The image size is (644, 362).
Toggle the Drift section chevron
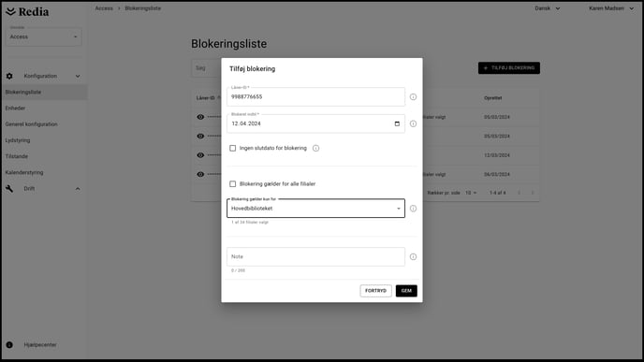click(78, 189)
